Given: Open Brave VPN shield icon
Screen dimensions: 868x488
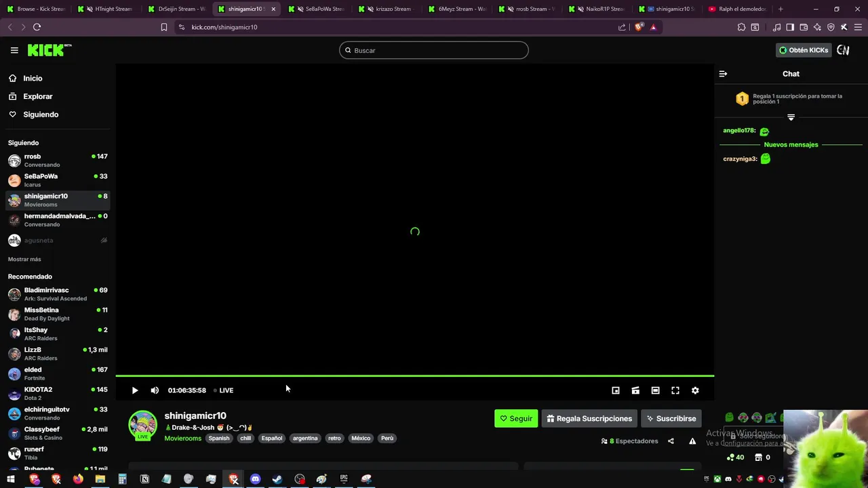Looking at the screenshot, I should click(831, 27).
